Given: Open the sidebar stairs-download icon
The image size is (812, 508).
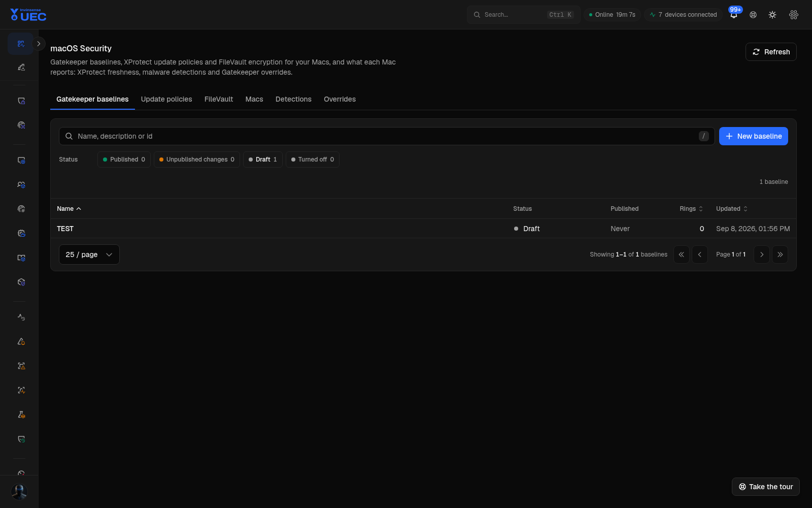Looking at the screenshot, I should tap(21, 67).
